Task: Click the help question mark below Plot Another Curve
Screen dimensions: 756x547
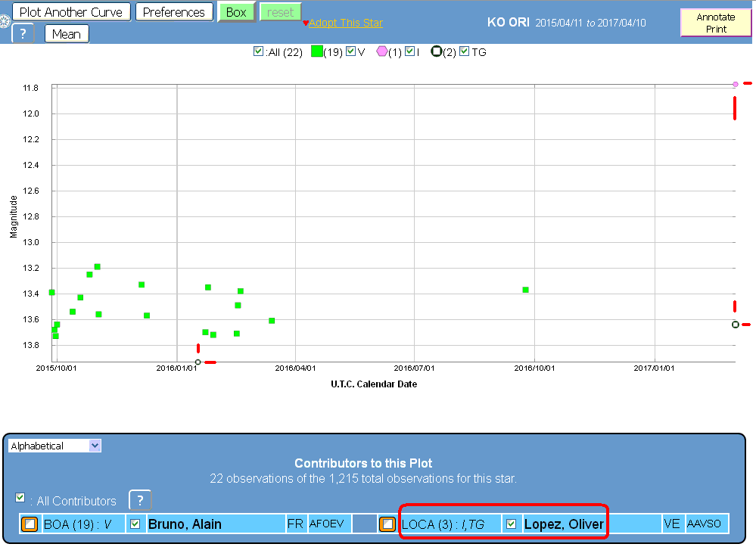Action: click(23, 34)
